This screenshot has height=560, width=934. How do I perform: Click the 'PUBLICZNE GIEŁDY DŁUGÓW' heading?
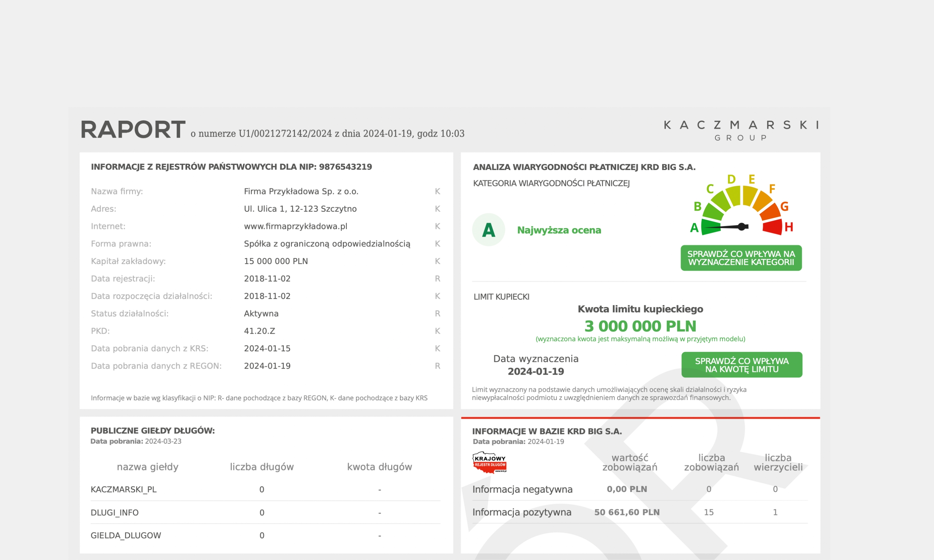(152, 431)
